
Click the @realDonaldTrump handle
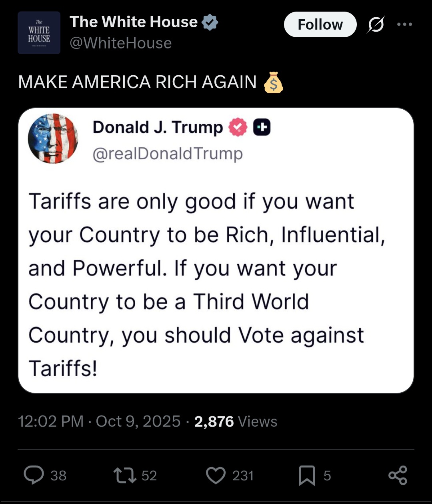[168, 154]
